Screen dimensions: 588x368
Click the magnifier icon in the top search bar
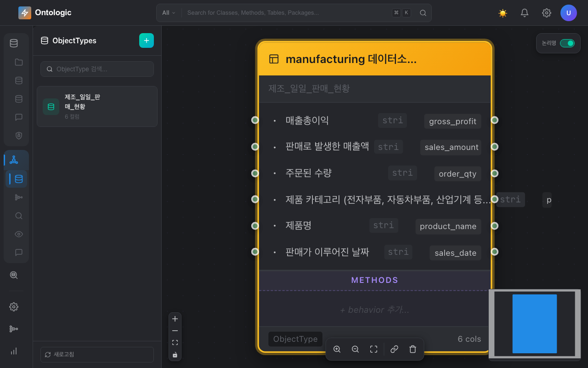pos(423,13)
